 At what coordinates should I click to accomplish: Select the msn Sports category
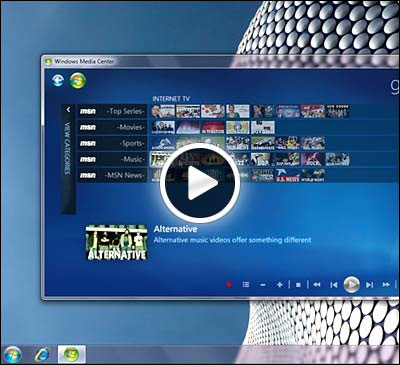(112, 143)
